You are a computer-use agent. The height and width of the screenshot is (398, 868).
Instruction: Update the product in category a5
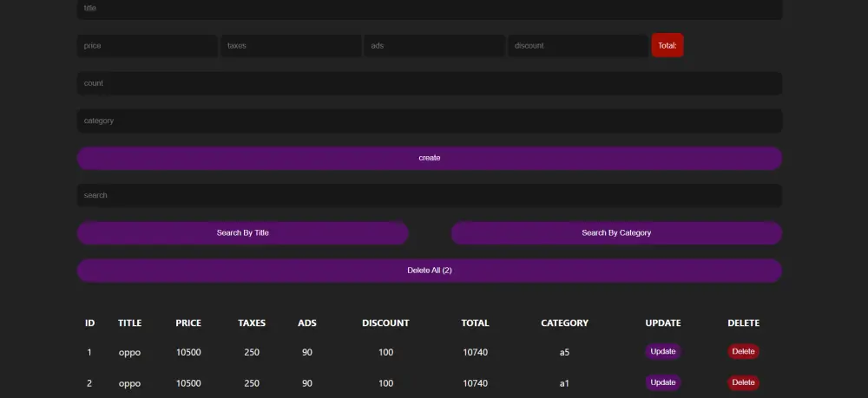(663, 351)
